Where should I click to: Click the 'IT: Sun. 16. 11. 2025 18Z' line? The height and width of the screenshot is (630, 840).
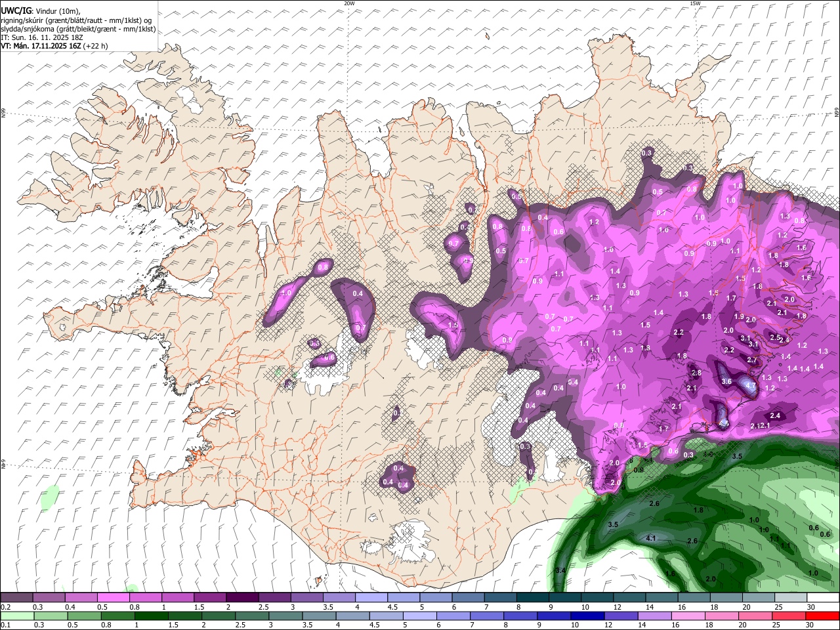42,37
